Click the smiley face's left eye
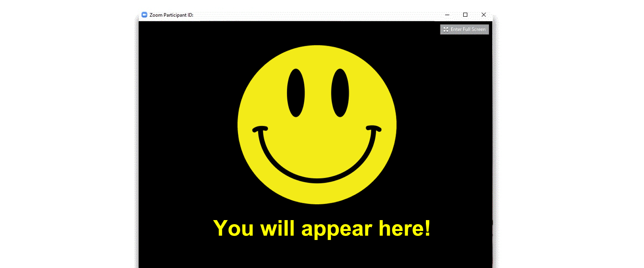The image size is (644, 268). [x=296, y=93]
